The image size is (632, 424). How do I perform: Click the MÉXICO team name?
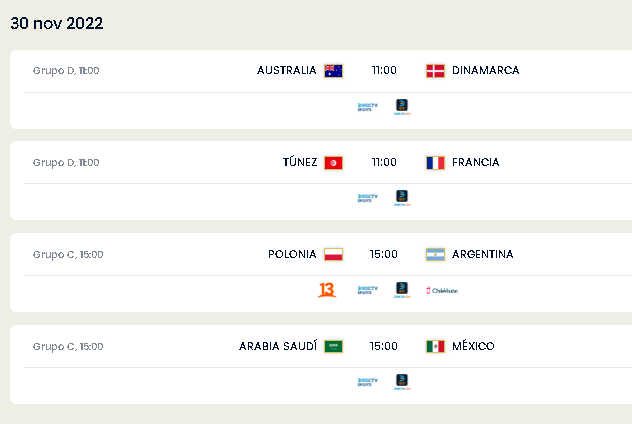[473, 346]
